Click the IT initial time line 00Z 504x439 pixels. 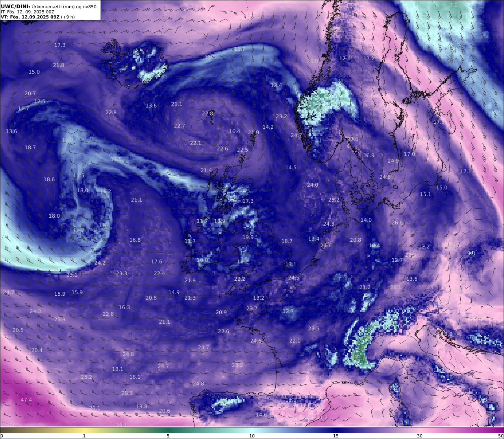[x=28, y=12]
